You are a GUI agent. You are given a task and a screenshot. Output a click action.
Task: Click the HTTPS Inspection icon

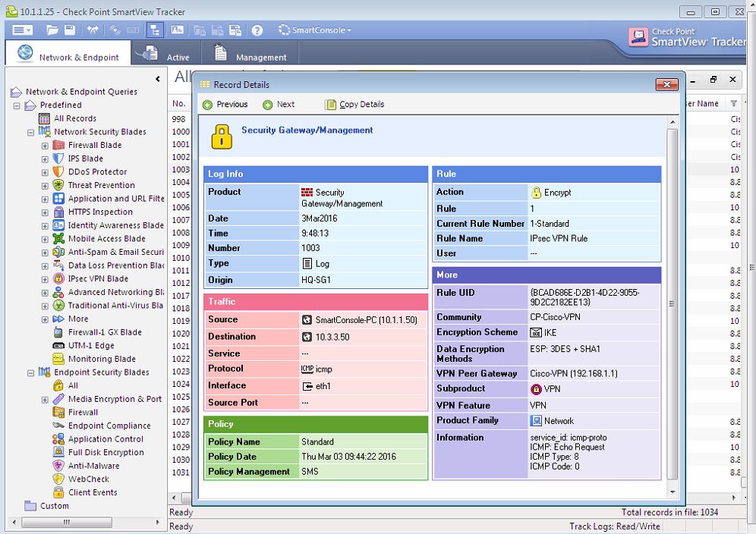tap(58, 212)
